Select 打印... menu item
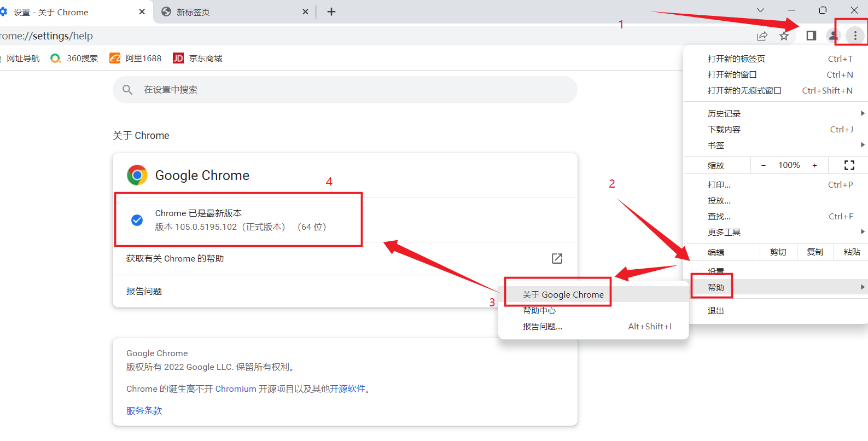This screenshot has width=868, height=441. (x=777, y=184)
